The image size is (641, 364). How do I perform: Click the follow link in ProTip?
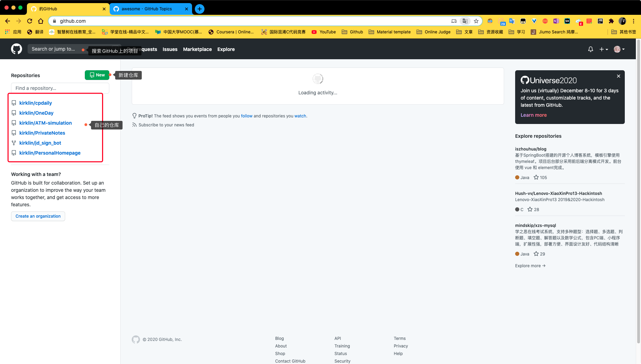247,116
